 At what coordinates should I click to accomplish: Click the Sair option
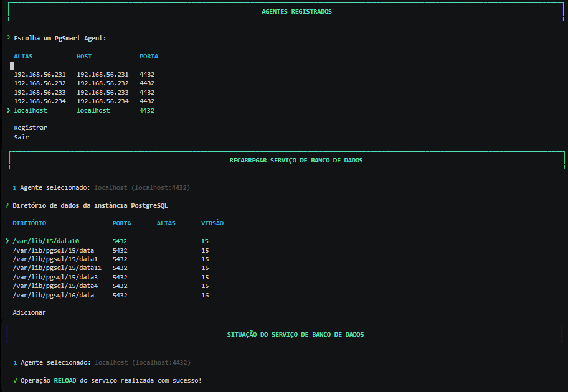pos(21,137)
